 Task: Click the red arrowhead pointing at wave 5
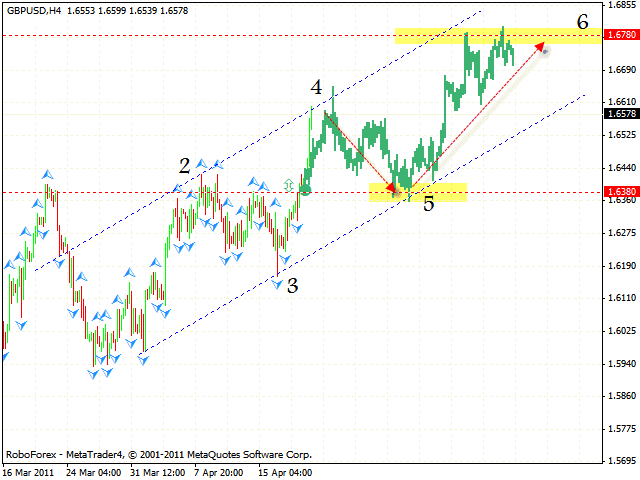(x=393, y=187)
